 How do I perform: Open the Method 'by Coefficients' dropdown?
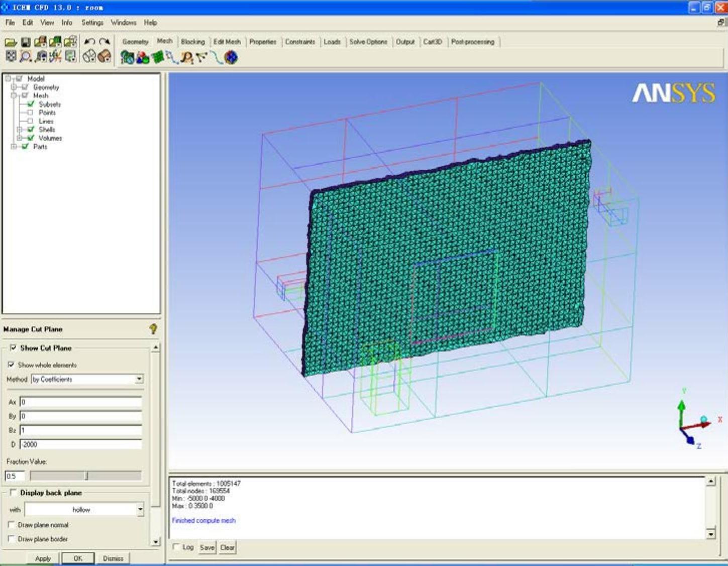click(x=87, y=379)
